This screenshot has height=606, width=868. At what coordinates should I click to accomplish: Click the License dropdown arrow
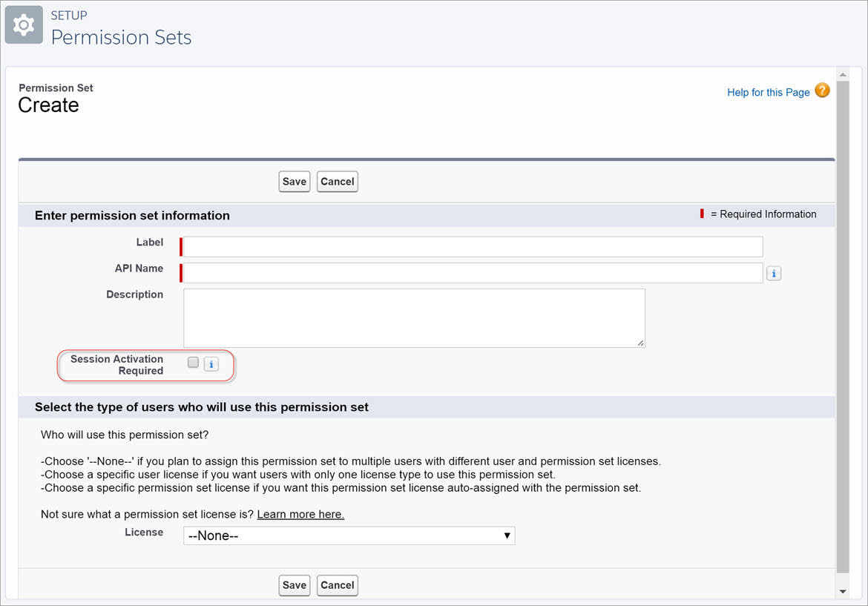pyautogui.click(x=507, y=536)
